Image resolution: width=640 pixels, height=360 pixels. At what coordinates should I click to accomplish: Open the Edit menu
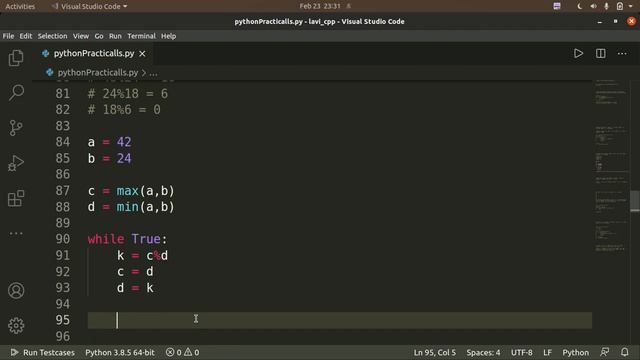click(x=26, y=36)
